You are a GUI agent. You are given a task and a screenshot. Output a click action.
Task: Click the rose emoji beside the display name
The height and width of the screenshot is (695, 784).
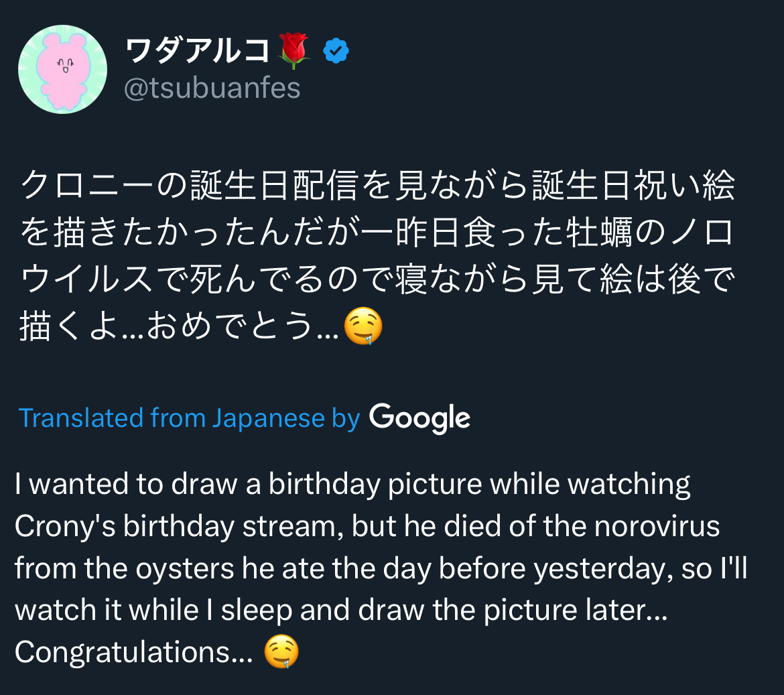[x=293, y=51]
